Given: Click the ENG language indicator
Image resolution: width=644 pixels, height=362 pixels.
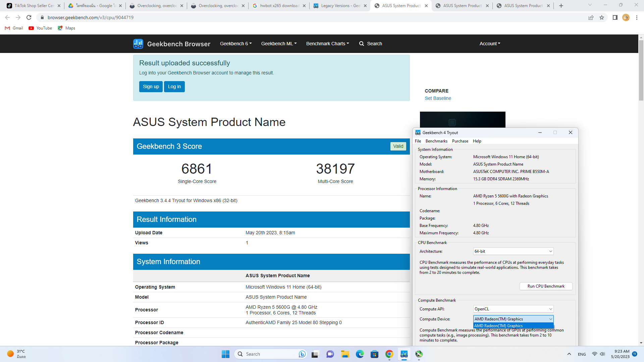Looking at the screenshot, I should (582, 354).
